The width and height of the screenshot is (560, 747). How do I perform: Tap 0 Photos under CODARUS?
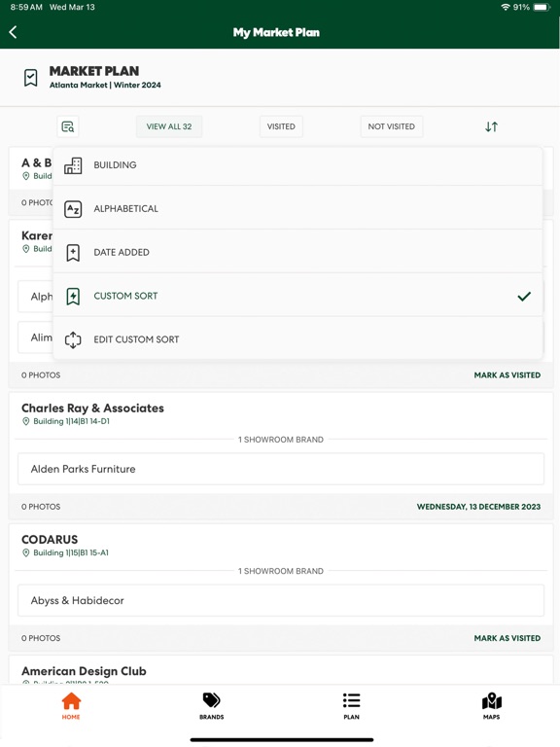(41, 638)
